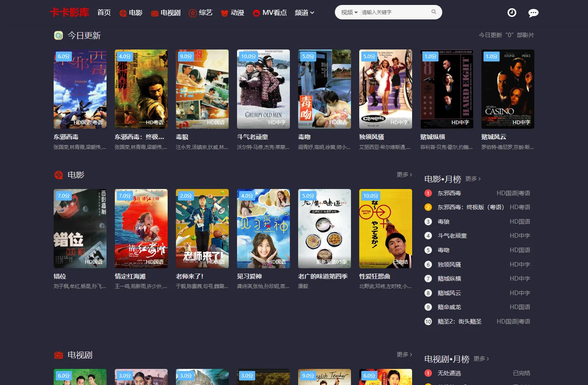Screen dimensions: 588x385
Task: Open 斗气老顽童 in monthly ranking
Action: point(452,236)
